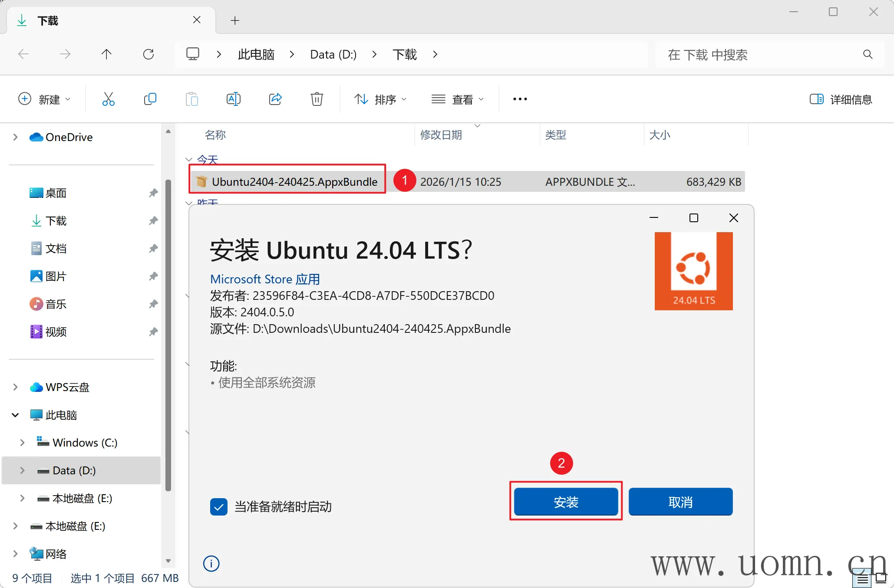Uncheck the 当准备就绪时启动 checkbox
This screenshot has height=588, width=894.
pos(219,506)
